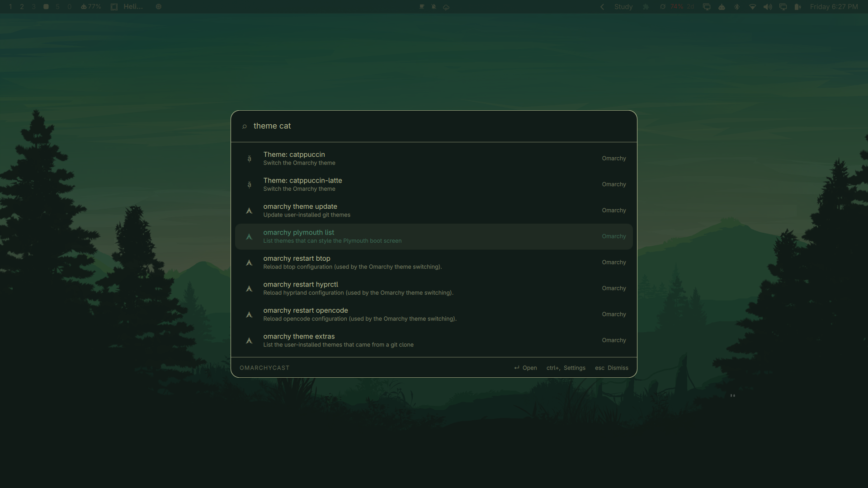This screenshot has height=488, width=868.
Task: Click the screen icon left of robot icon
Action: coord(707,7)
